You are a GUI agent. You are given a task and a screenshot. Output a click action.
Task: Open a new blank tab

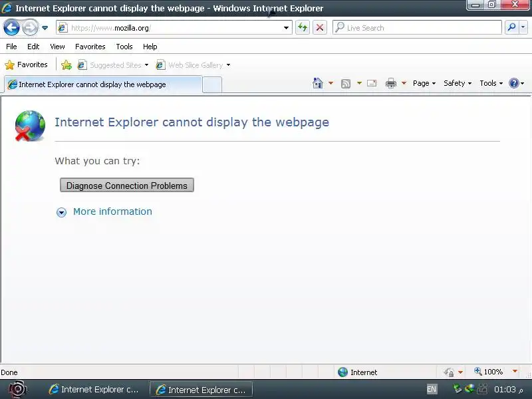tap(212, 85)
